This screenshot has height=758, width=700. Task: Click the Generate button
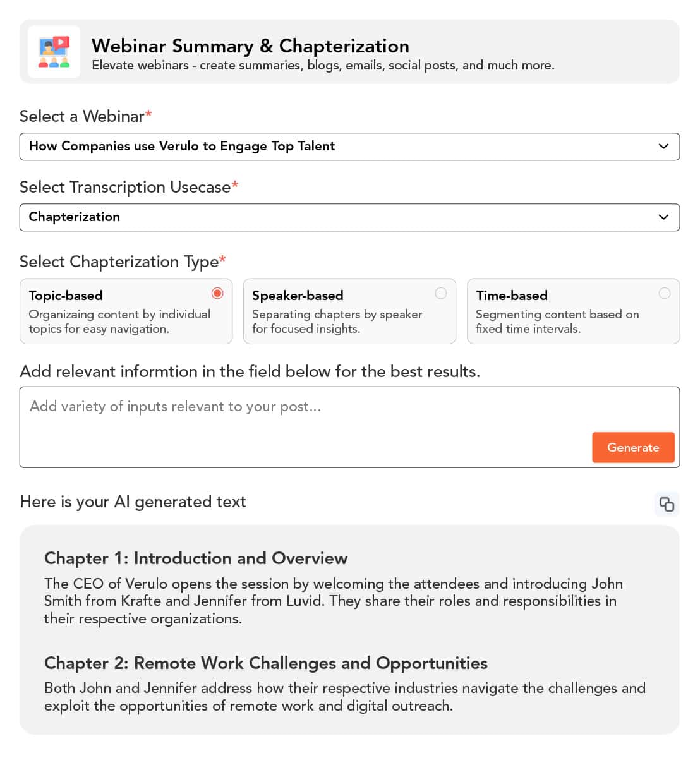[633, 447]
